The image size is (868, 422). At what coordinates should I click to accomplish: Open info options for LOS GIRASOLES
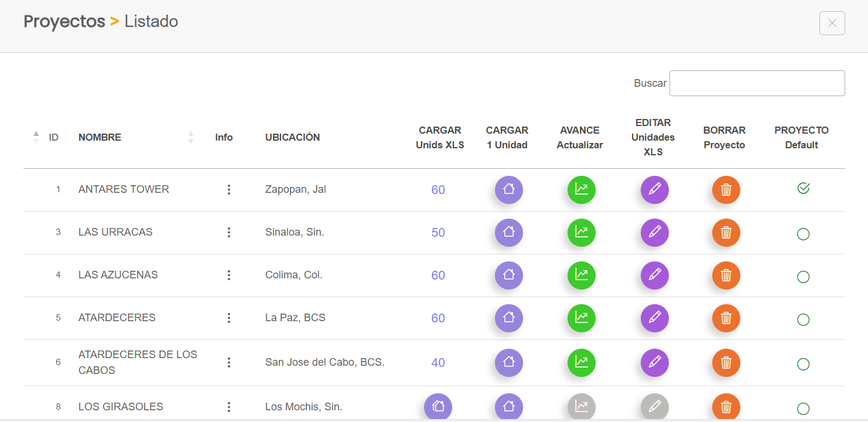[x=228, y=407]
